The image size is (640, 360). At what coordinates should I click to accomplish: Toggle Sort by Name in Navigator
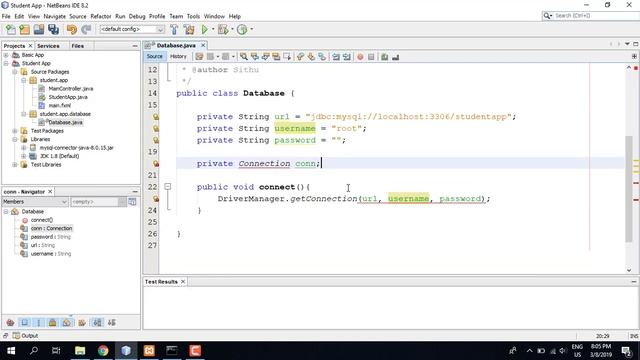97,322
